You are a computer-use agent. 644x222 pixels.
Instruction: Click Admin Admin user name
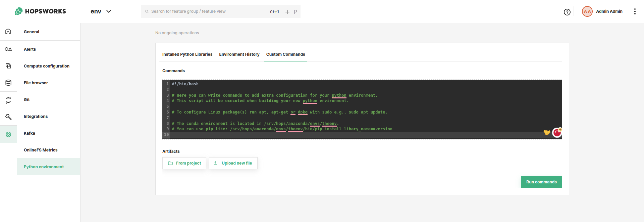(609, 11)
